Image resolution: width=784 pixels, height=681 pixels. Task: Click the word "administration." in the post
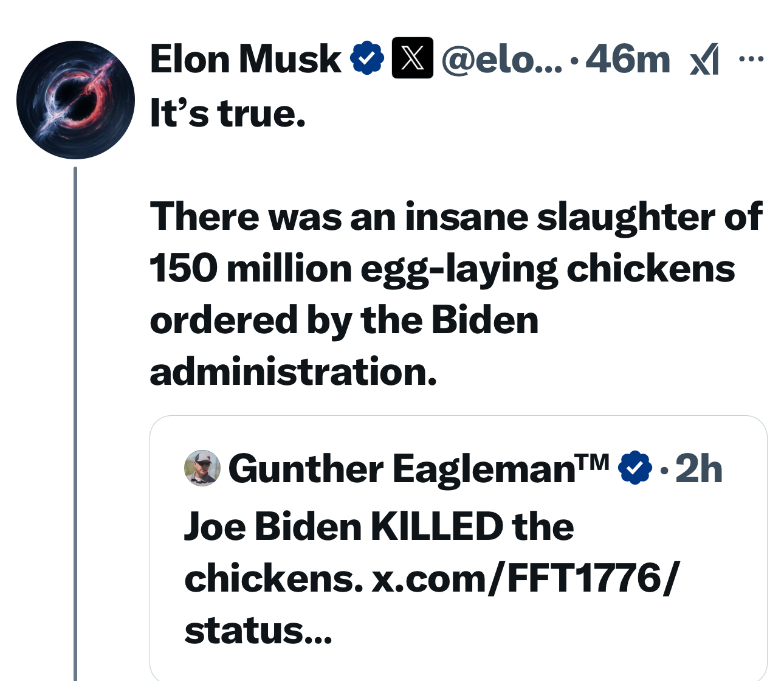294,372
